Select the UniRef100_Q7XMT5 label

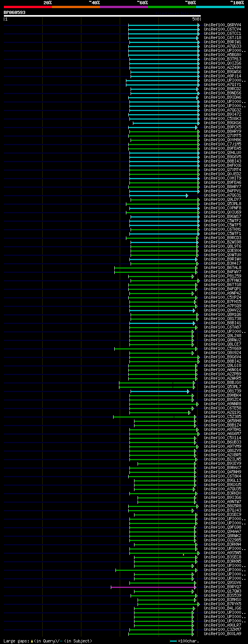click(x=222, y=136)
